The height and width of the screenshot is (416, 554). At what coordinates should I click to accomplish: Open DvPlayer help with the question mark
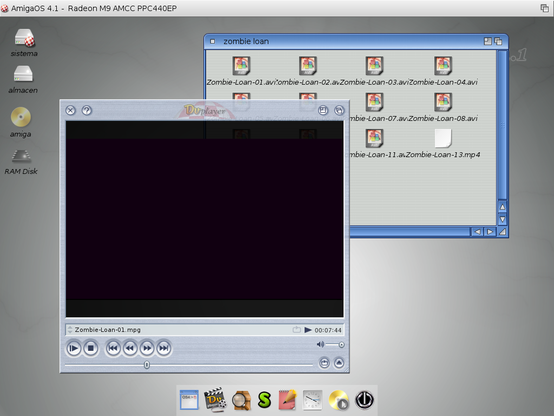87,111
